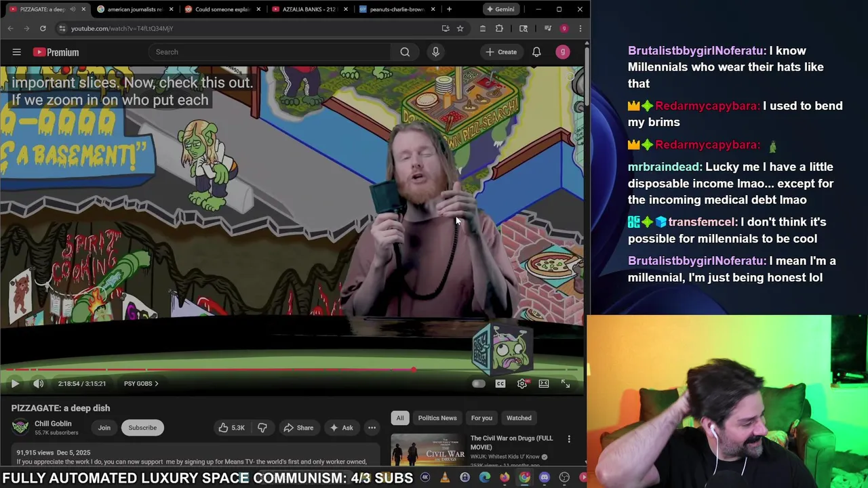The width and height of the screenshot is (868, 488).
Task: Open the Chill Goblin channel name link
Action: click(x=53, y=424)
